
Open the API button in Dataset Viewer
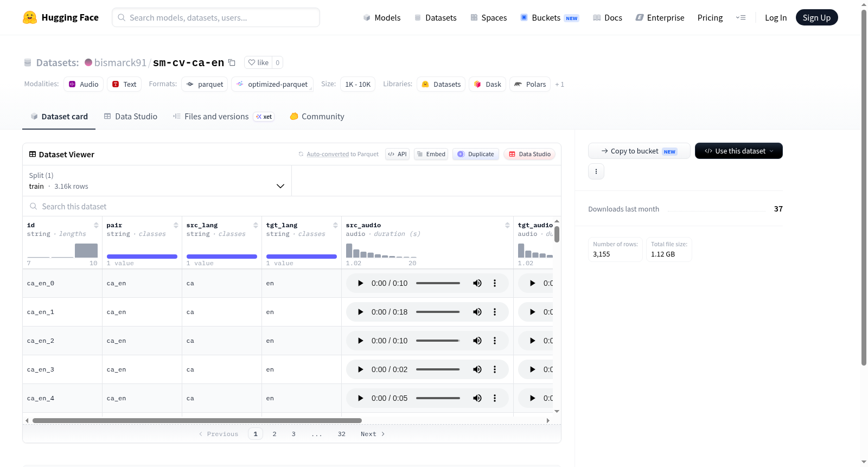point(397,154)
